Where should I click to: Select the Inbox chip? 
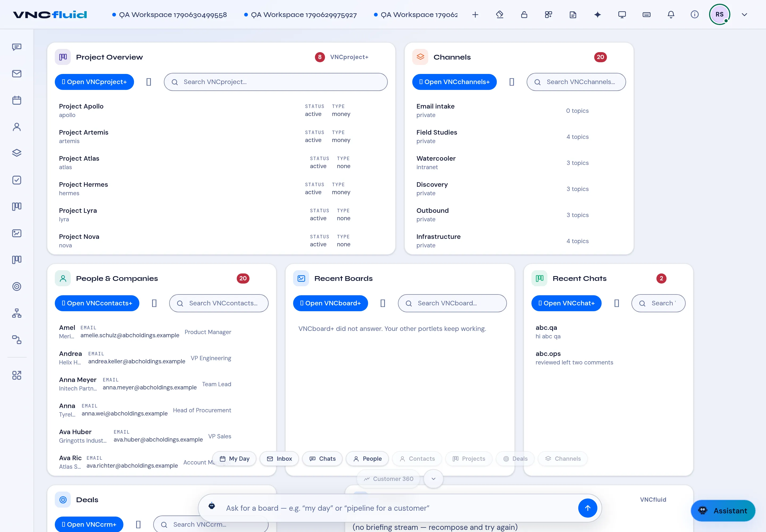tap(279, 459)
